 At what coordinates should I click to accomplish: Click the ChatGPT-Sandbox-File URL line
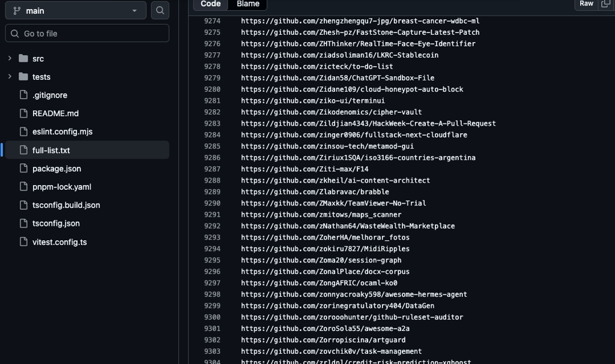(338, 77)
